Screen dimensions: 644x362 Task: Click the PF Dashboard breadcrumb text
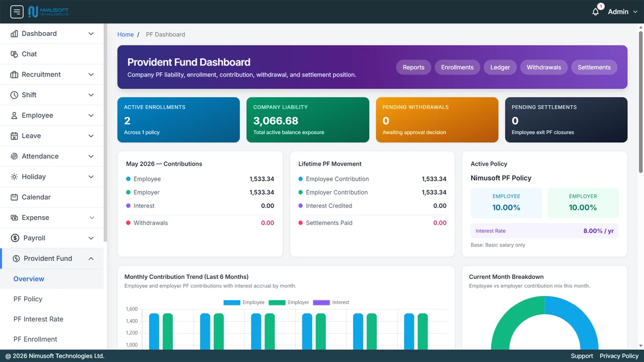coord(165,34)
